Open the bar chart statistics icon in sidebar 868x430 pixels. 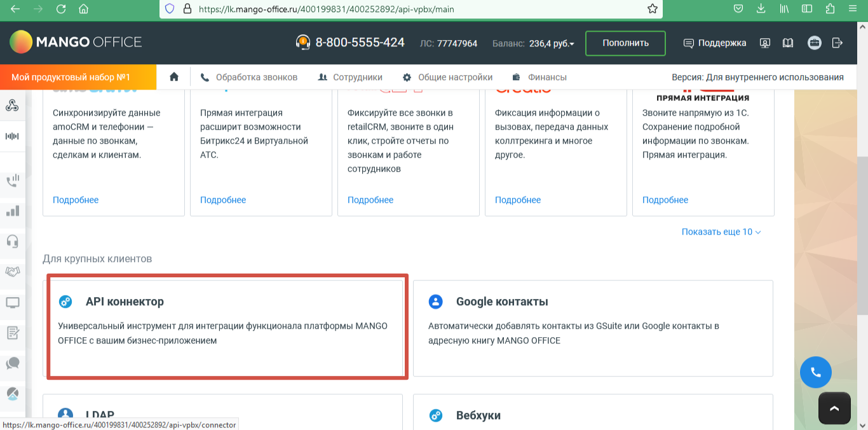pyautogui.click(x=12, y=211)
